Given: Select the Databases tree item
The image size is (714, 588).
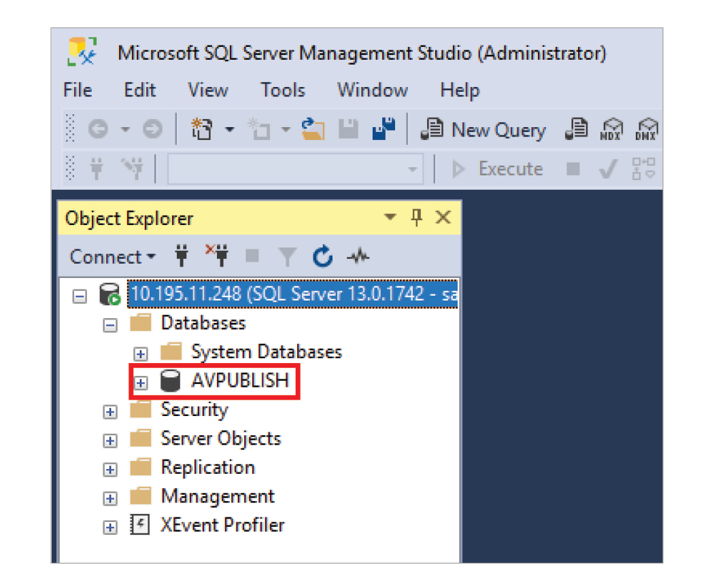Looking at the screenshot, I should click(203, 323).
